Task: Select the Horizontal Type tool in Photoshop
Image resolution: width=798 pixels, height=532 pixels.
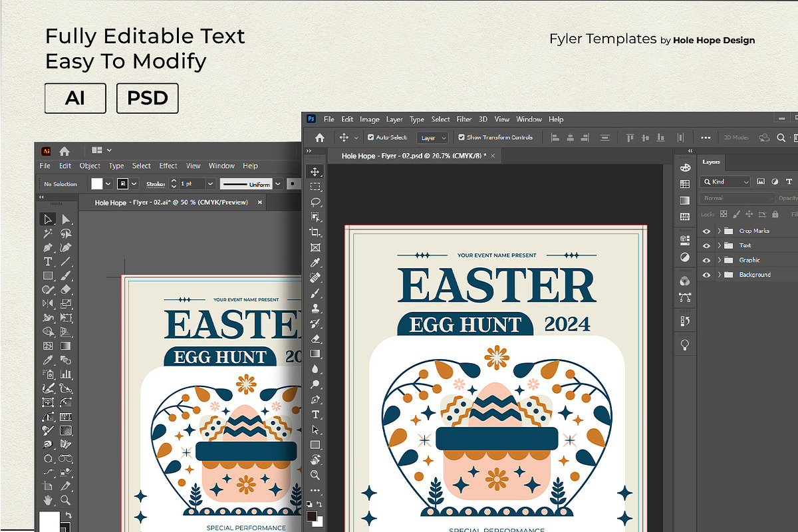Action: (x=315, y=414)
